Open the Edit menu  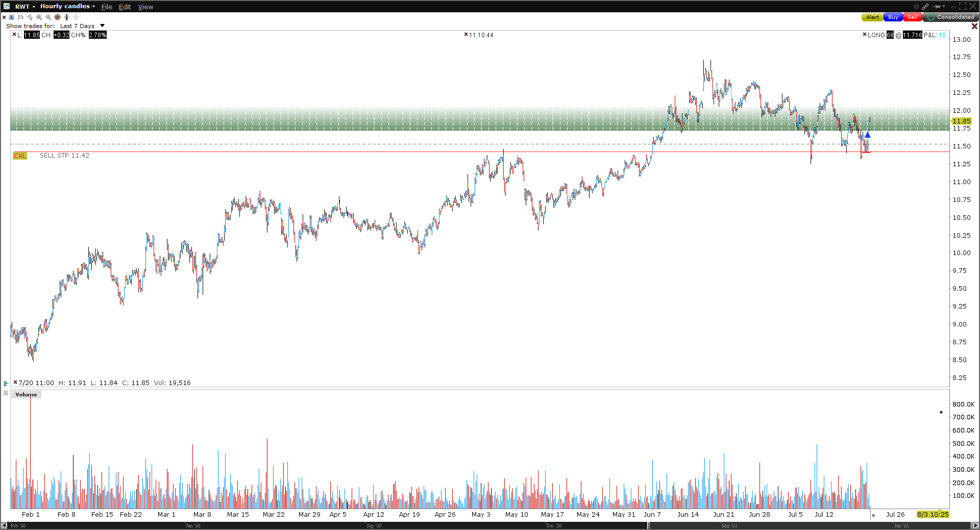(125, 7)
